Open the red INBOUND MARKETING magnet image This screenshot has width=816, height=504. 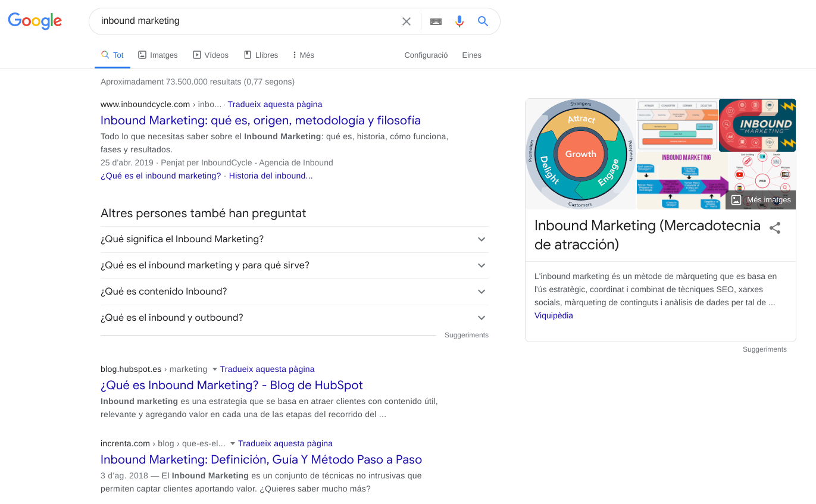(757, 125)
